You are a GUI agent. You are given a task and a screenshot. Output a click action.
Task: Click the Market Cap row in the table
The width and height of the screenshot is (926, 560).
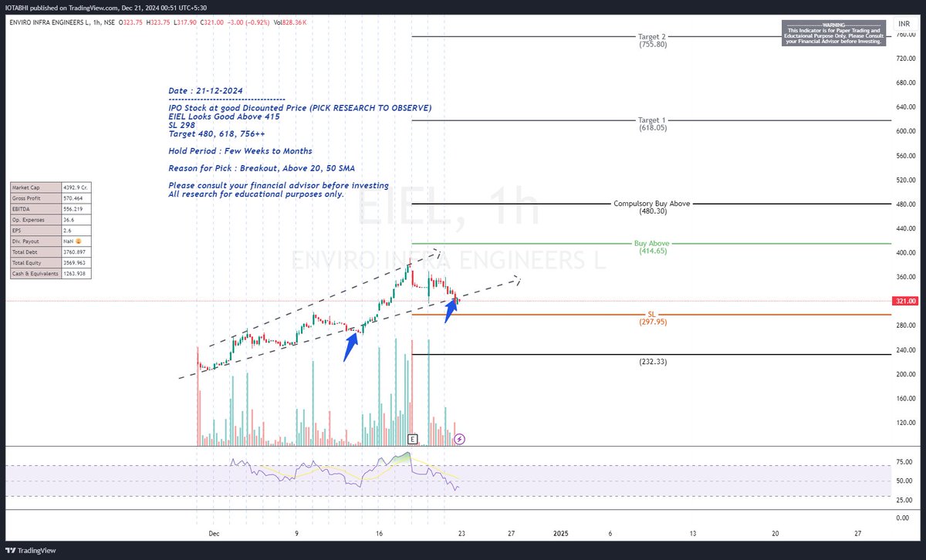[50, 187]
